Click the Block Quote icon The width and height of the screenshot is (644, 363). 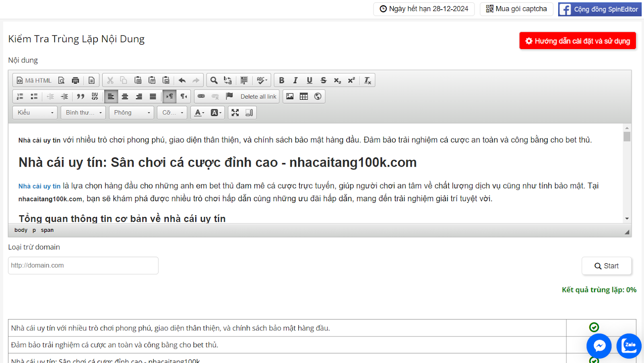[x=80, y=97]
